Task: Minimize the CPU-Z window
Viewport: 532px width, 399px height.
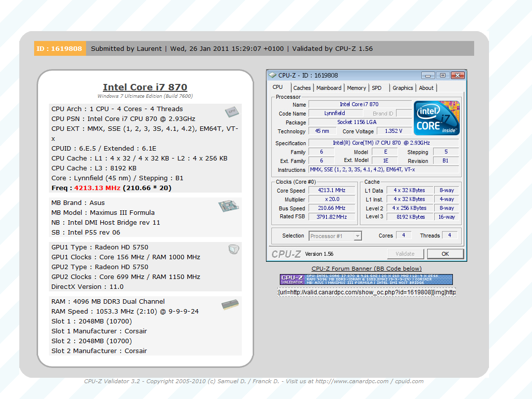Action: click(428, 75)
